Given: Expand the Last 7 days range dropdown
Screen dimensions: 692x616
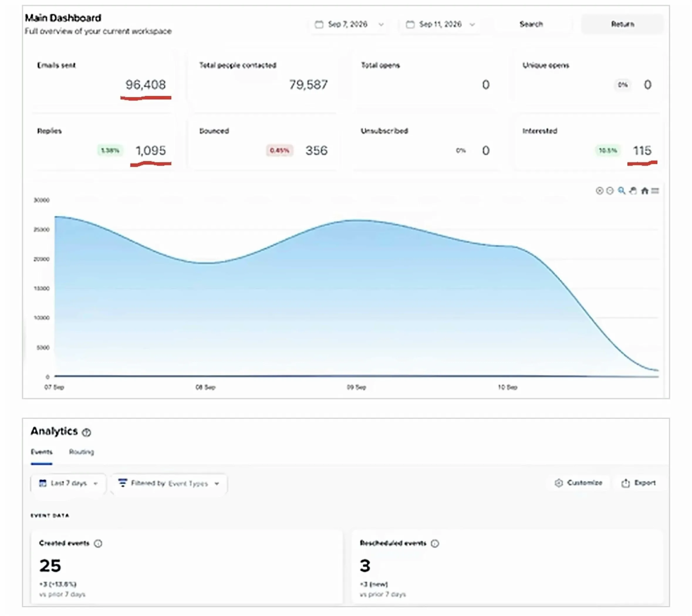Looking at the screenshot, I should (x=68, y=483).
